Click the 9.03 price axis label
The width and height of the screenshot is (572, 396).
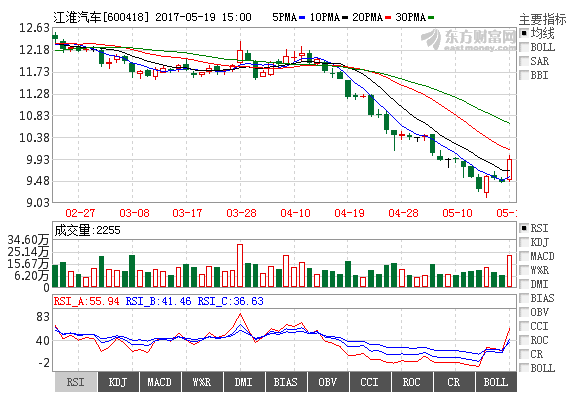(38, 203)
